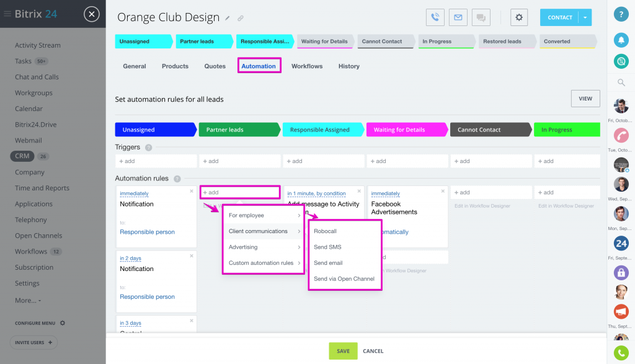Remove the in 2 days Notification rule

pos(192,256)
